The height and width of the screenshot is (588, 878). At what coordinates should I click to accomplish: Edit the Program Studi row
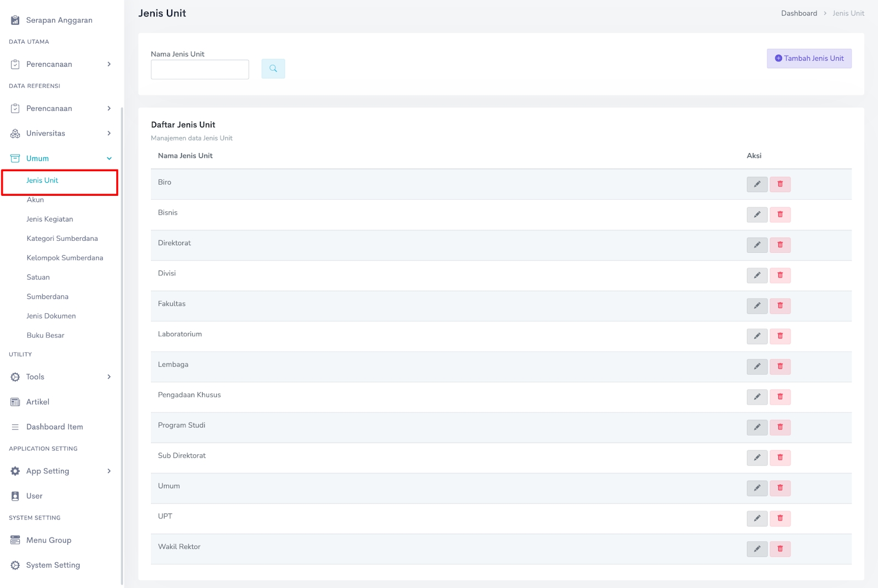tap(757, 427)
